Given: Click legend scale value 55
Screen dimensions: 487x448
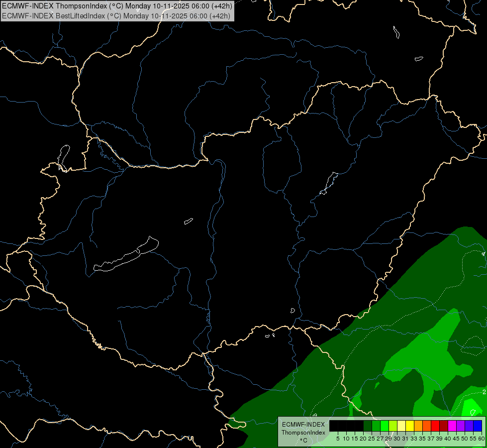Looking at the screenshot, I should click(x=474, y=439).
